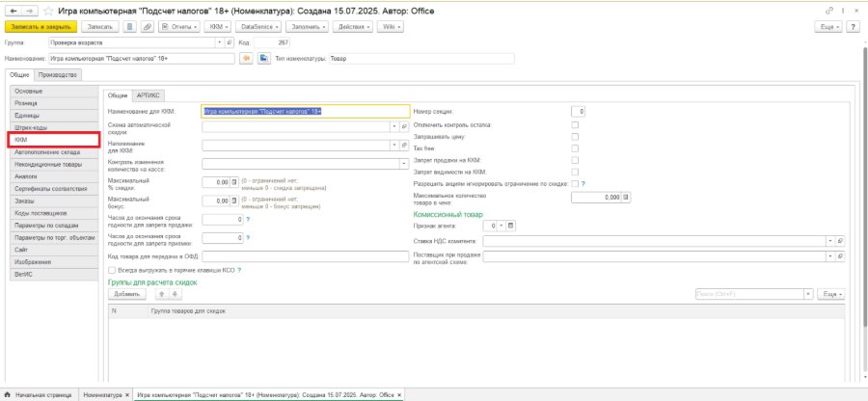Expand Контроль изменения количества на кассе dropdown
Image resolution: width=868 pixels, height=401 pixels.
click(x=404, y=164)
